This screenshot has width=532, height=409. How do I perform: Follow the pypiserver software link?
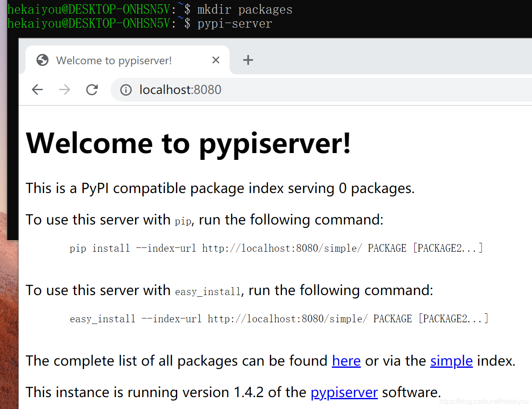344,392
